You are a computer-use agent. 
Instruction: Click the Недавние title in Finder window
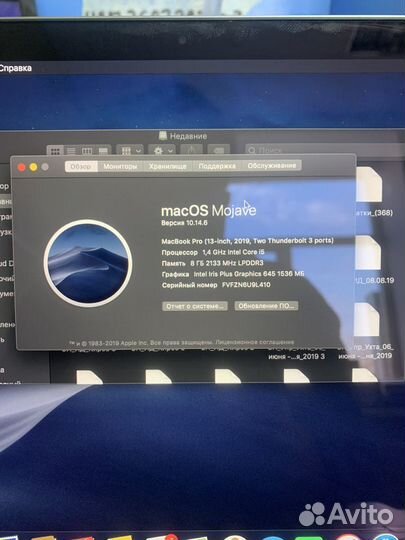[x=188, y=136]
